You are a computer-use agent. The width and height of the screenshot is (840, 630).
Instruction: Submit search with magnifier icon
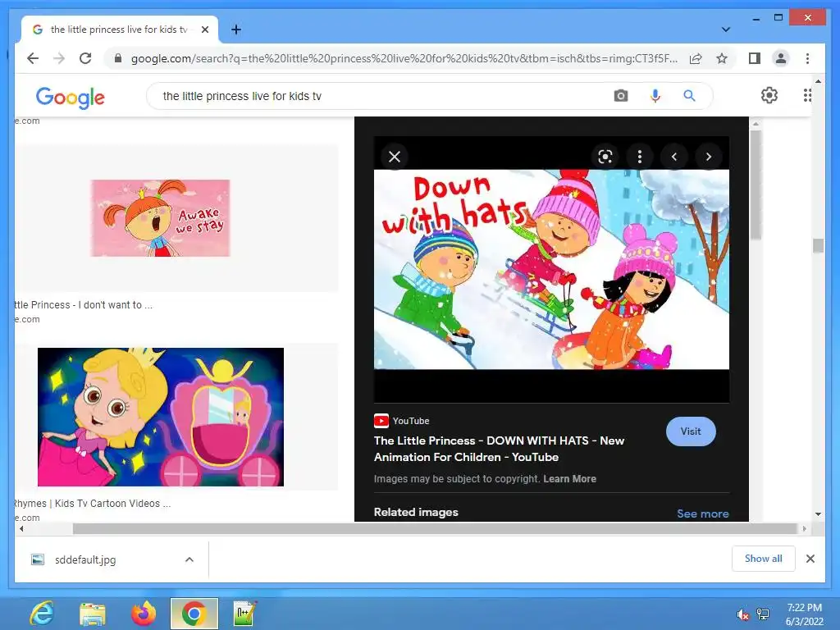[x=689, y=96]
